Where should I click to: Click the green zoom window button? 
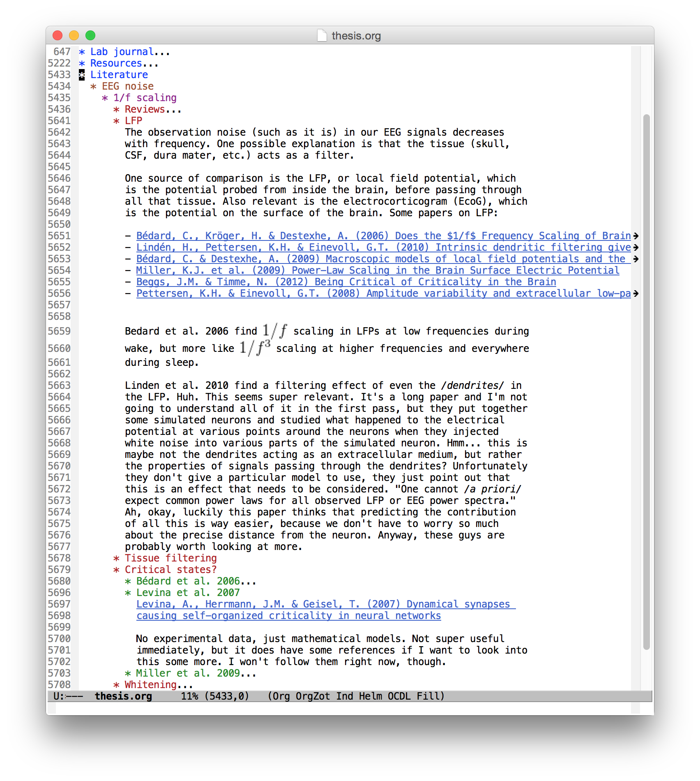point(90,36)
